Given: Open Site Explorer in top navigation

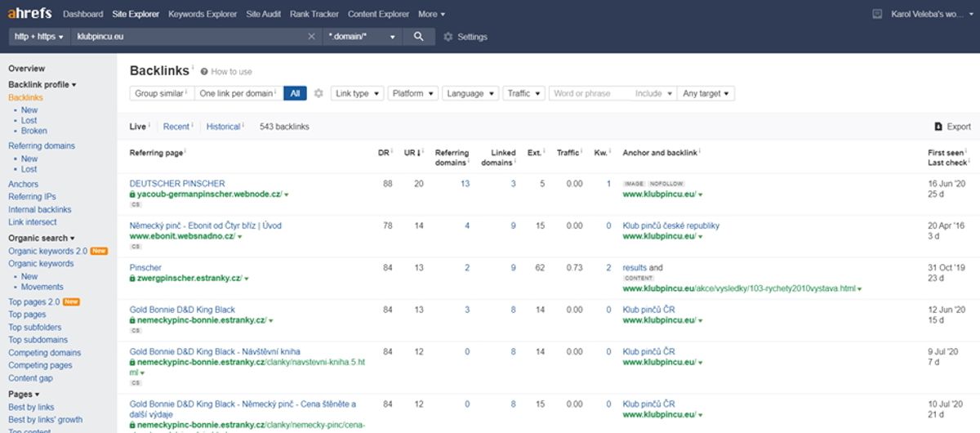Looking at the screenshot, I should [x=135, y=14].
